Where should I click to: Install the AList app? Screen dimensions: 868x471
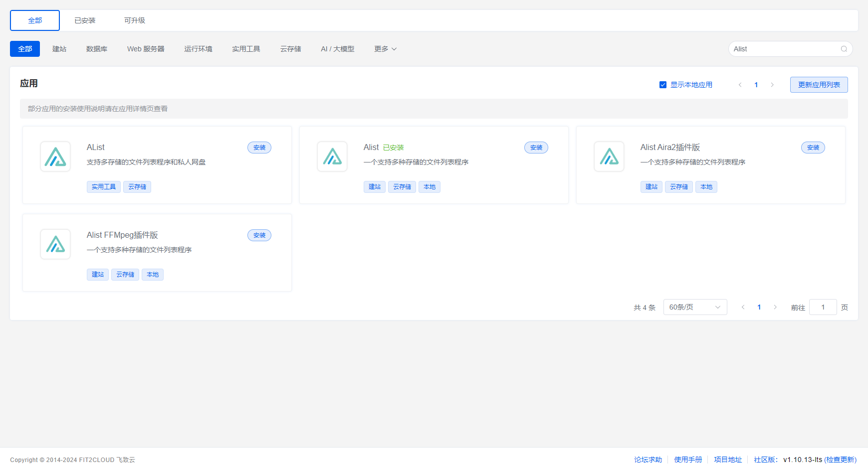coord(259,148)
